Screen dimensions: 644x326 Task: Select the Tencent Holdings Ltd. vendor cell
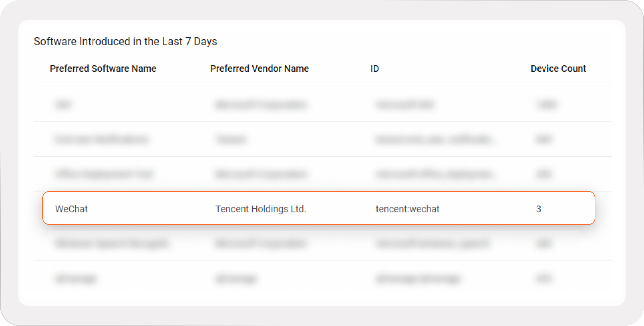(x=261, y=209)
